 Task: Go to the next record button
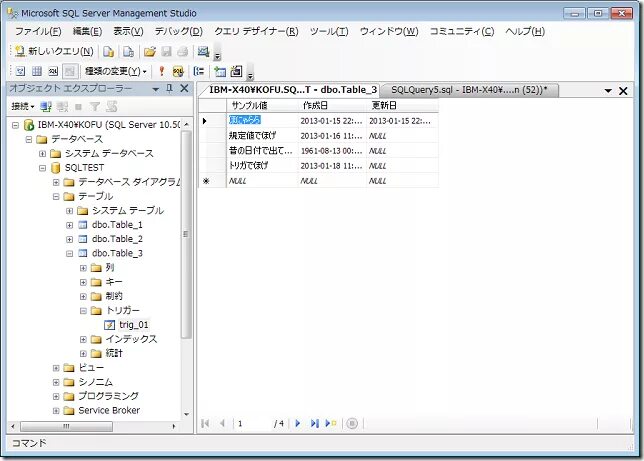[298, 423]
